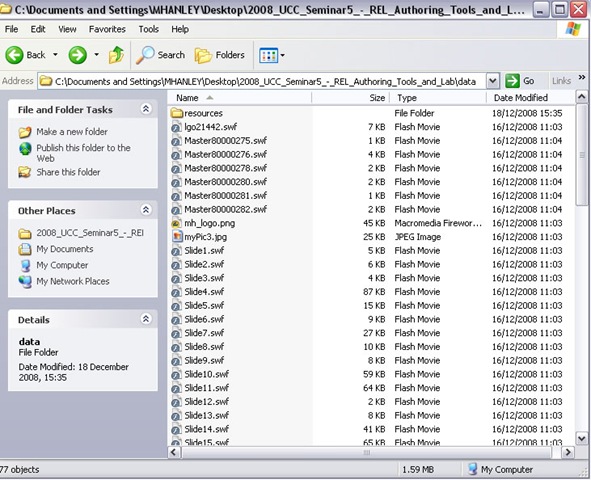Image resolution: width=591 pixels, height=480 pixels.
Task: Sort by the Size column header
Action: click(x=351, y=98)
